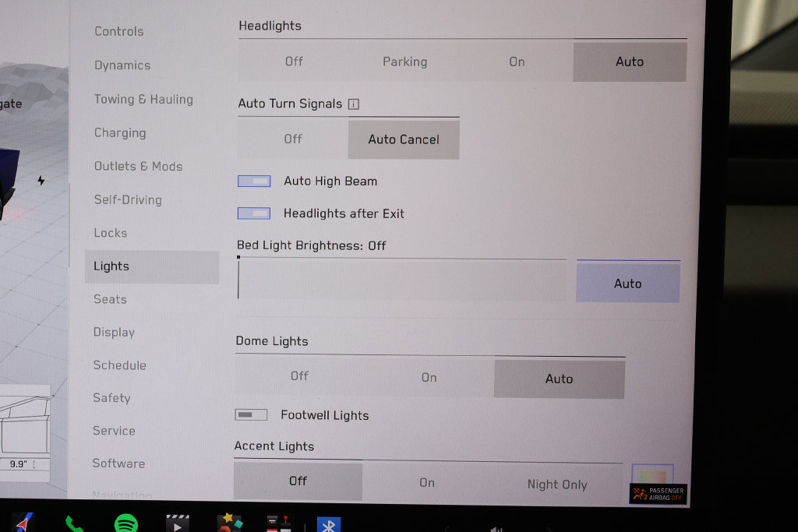Toggle the Auto High Beam switch

pos(254,181)
